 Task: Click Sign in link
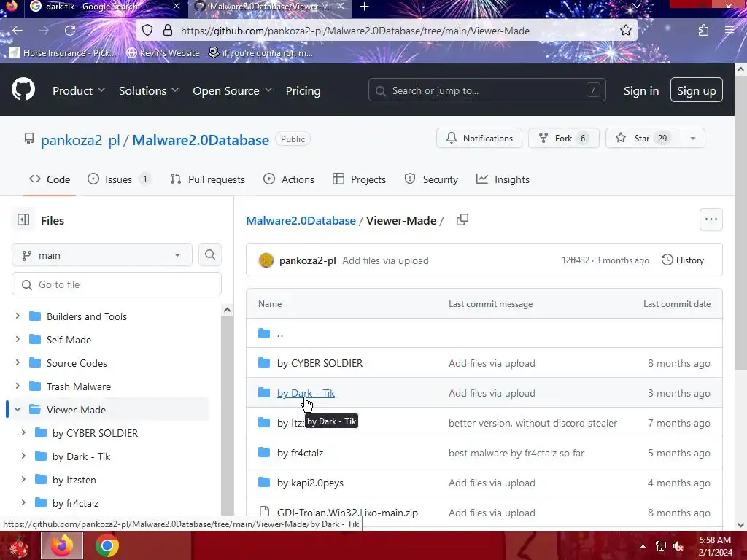641,90
